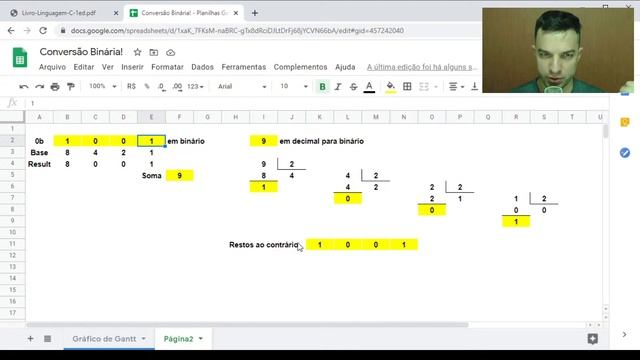Click the document title Conversão Binária!
The height and width of the screenshot is (360, 640).
81,52
